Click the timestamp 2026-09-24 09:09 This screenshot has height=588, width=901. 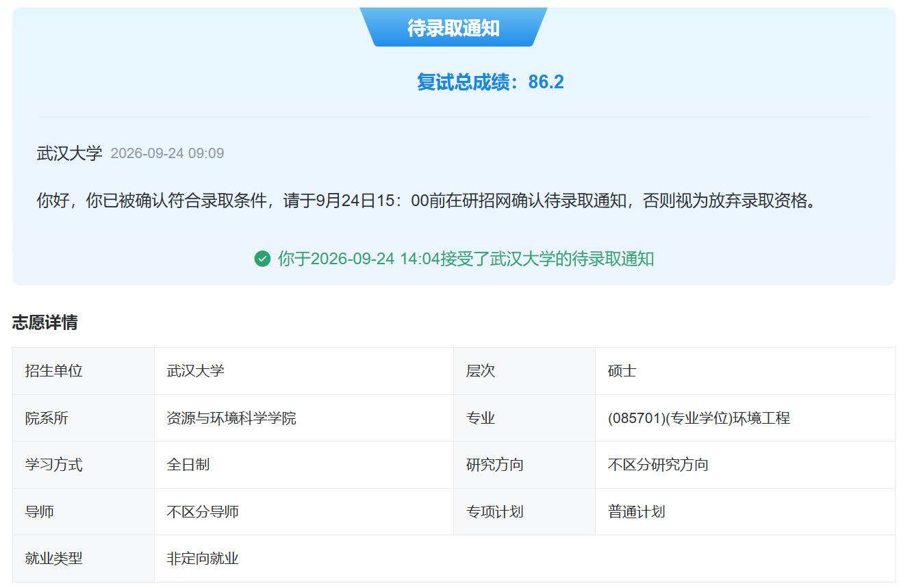click(167, 153)
